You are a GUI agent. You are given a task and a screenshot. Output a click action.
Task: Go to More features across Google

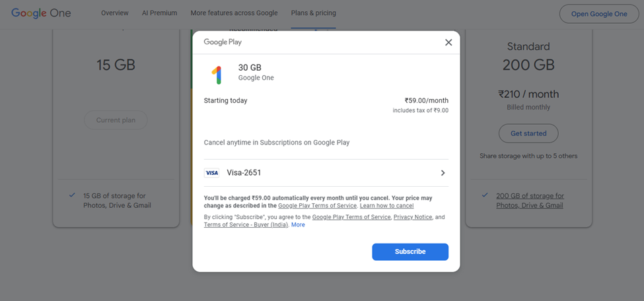[x=234, y=13]
